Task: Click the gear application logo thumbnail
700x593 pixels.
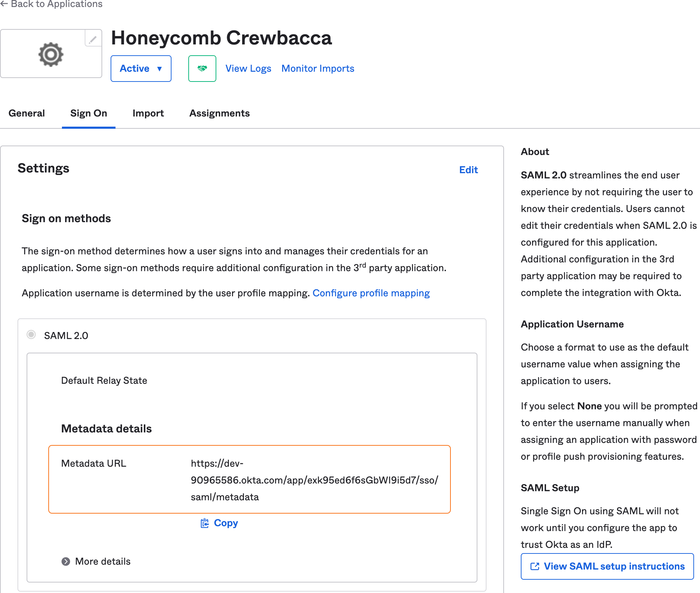Action: click(51, 54)
